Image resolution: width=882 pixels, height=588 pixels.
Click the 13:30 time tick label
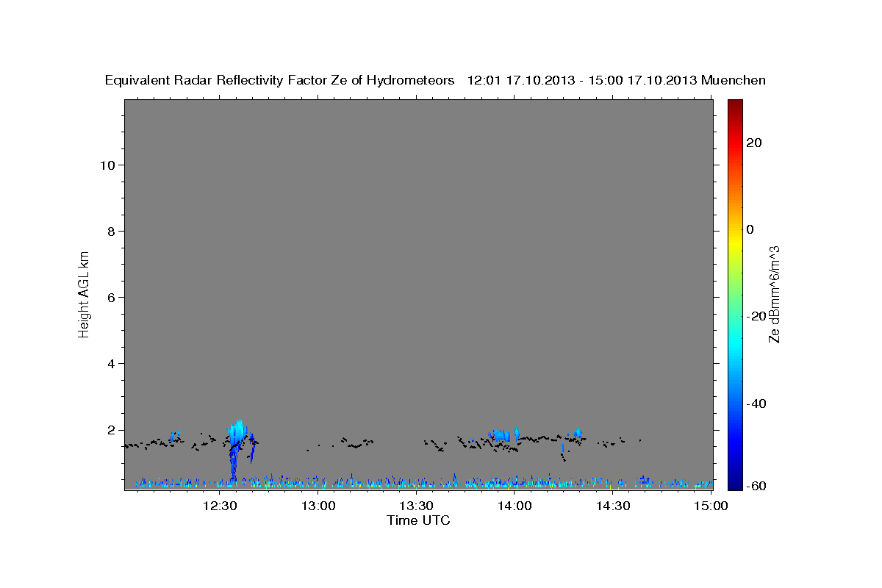pyautogui.click(x=416, y=506)
